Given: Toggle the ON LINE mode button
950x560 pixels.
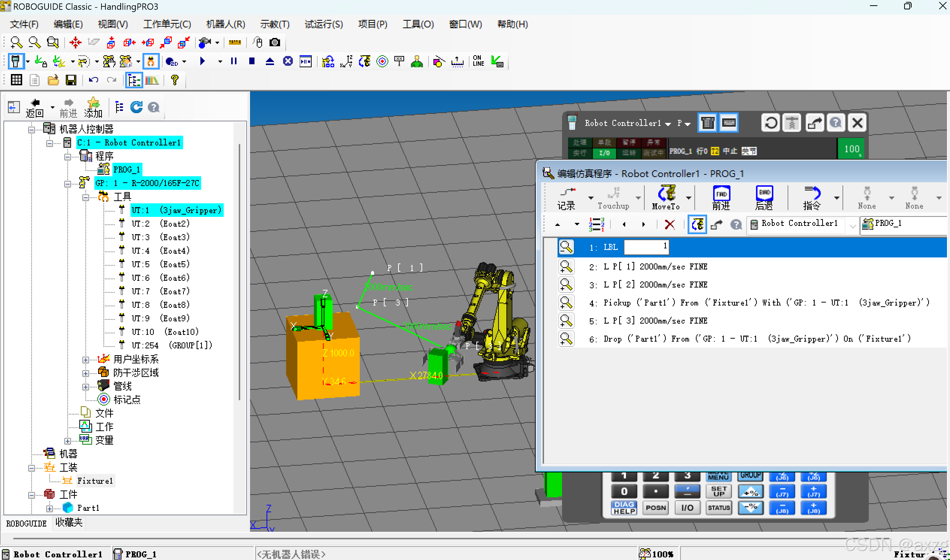Looking at the screenshot, I should pos(478,61).
